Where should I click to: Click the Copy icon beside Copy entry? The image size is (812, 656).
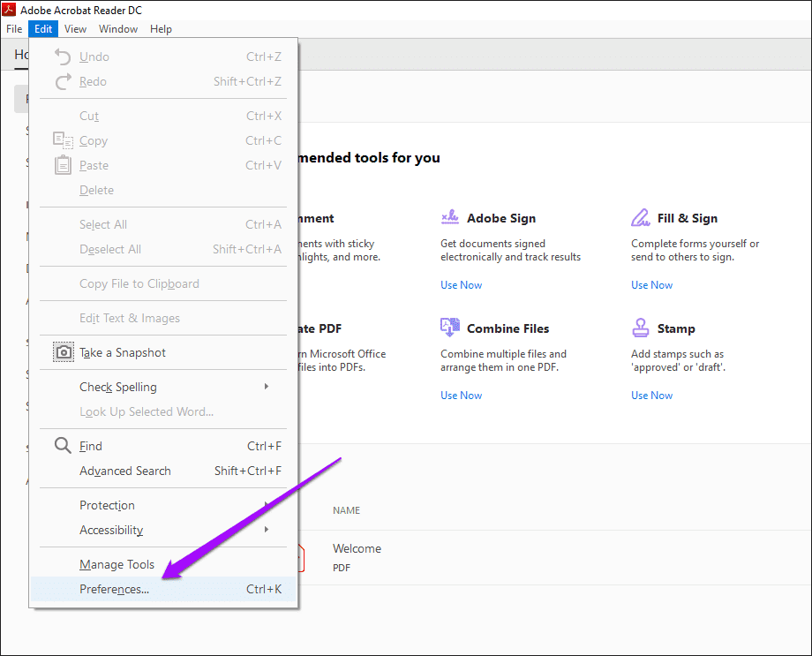[x=63, y=140]
